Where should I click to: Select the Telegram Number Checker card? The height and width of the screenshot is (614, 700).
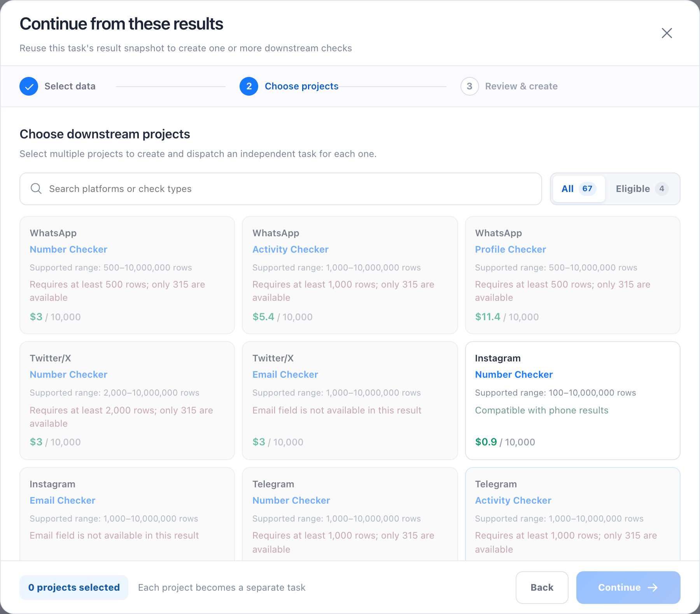pyautogui.click(x=350, y=514)
